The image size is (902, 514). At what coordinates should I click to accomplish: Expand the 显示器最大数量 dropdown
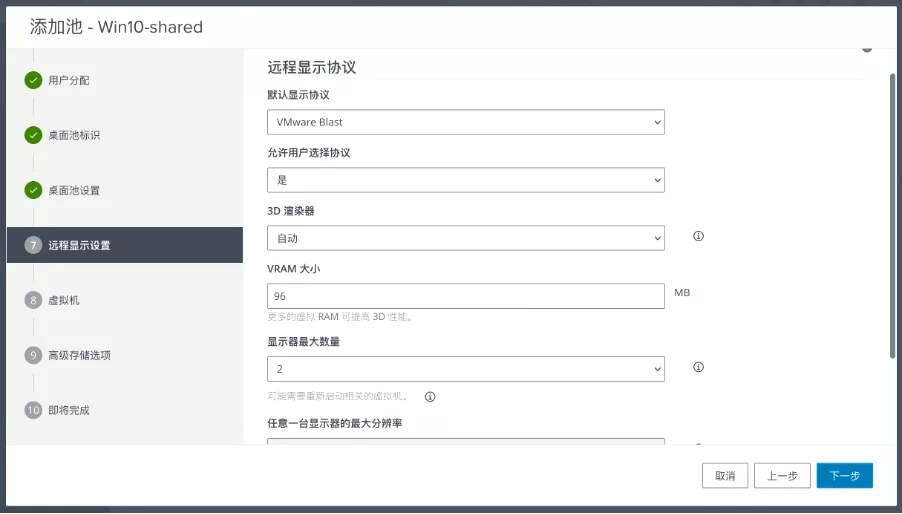click(x=466, y=369)
